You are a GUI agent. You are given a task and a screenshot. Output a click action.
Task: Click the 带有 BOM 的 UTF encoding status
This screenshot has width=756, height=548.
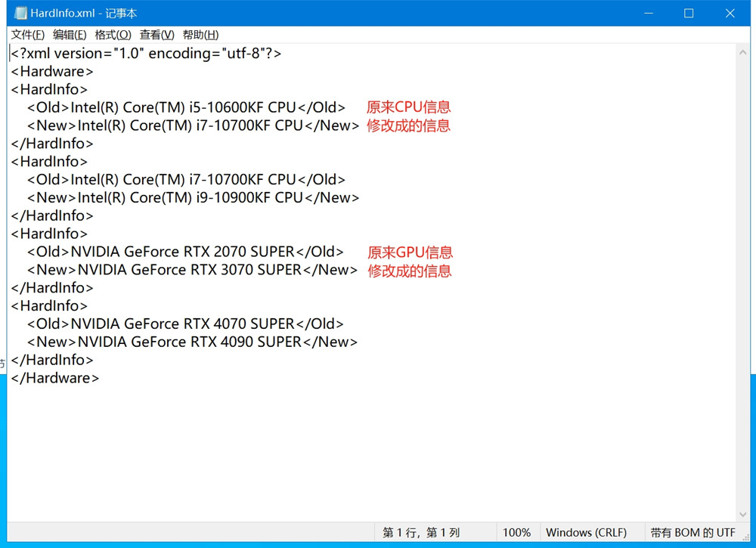click(x=692, y=533)
